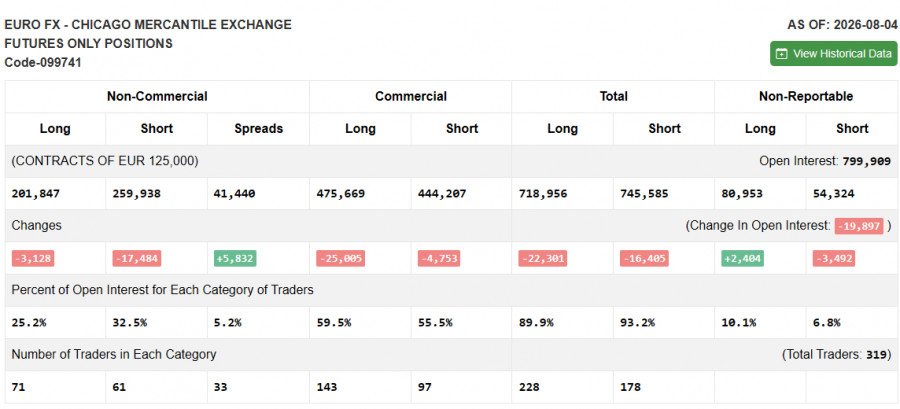
Task: Click the Total Traders count 319
Action: point(876,355)
